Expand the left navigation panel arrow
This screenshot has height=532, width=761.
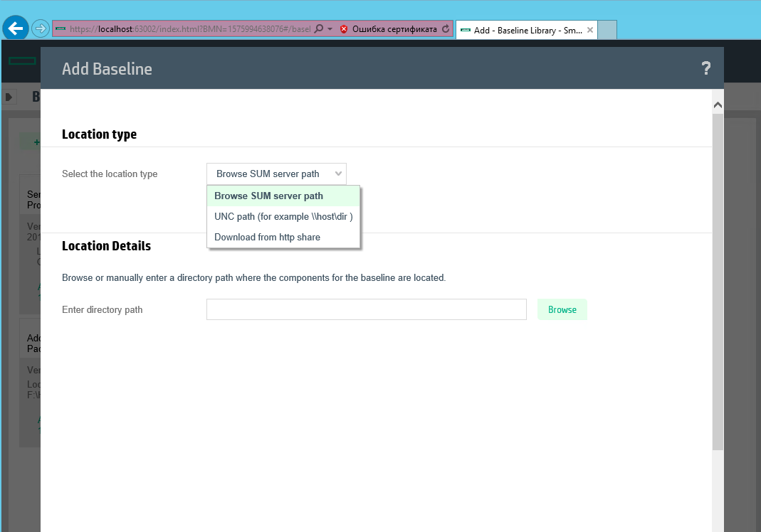click(9, 97)
